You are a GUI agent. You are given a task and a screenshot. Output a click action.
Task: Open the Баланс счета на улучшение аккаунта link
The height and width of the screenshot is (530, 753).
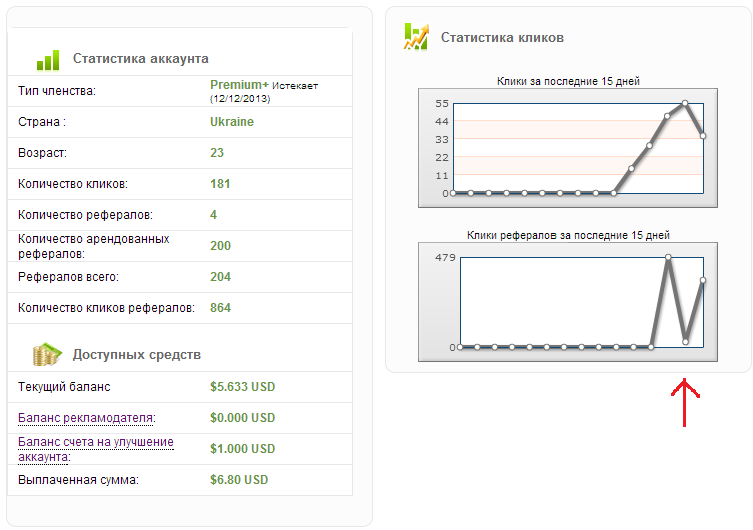click(96, 449)
